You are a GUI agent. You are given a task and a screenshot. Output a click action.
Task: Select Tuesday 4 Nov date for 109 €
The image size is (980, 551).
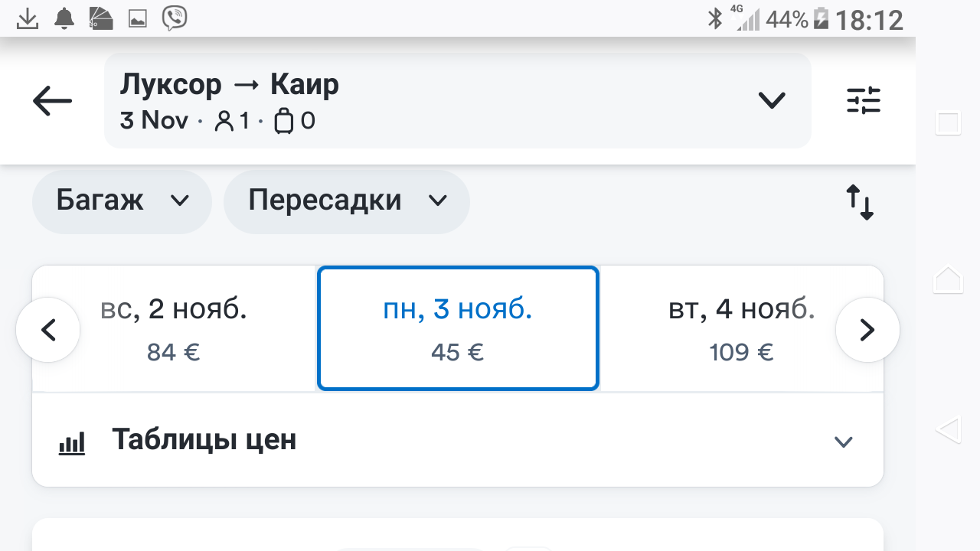(x=740, y=329)
